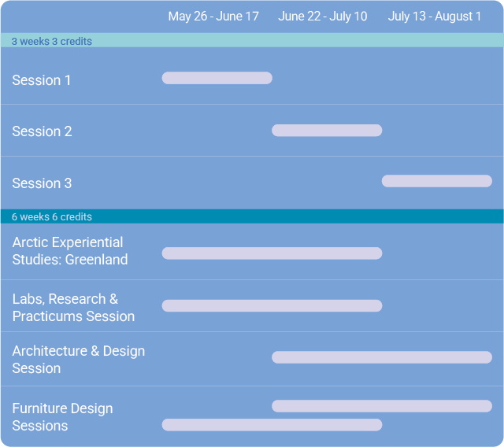
Task: Select the June 22 - July 10 date header
Action: pyautogui.click(x=322, y=17)
